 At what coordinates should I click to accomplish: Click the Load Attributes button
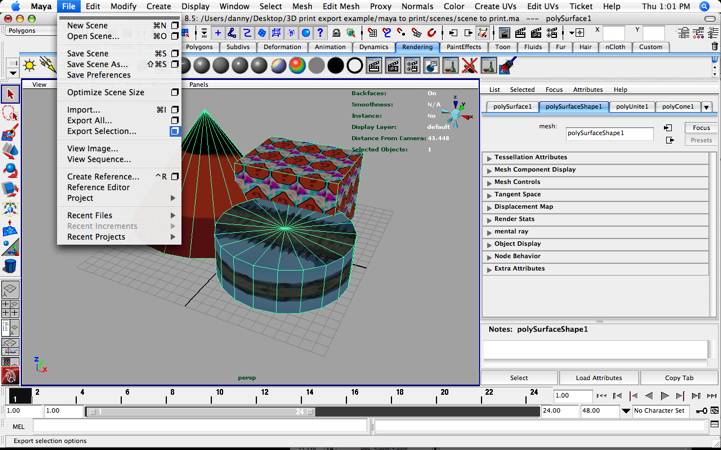pyautogui.click(x=599, y=378)
